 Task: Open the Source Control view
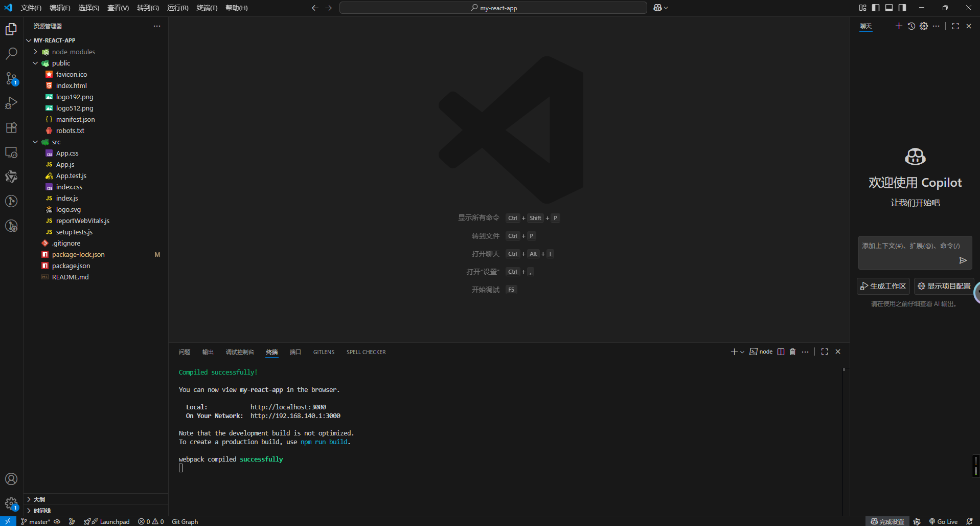click(11, 78)
